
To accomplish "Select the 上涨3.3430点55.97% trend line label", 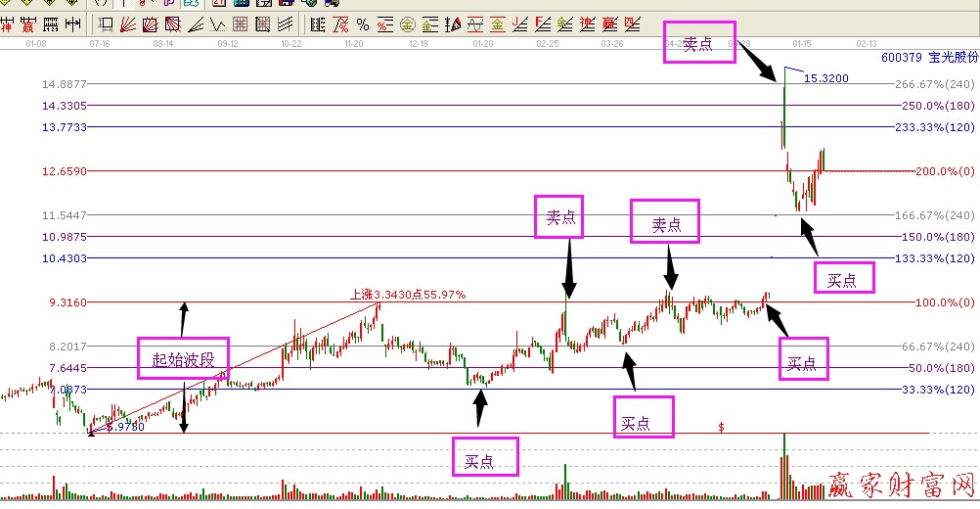I will click(408, 294).
